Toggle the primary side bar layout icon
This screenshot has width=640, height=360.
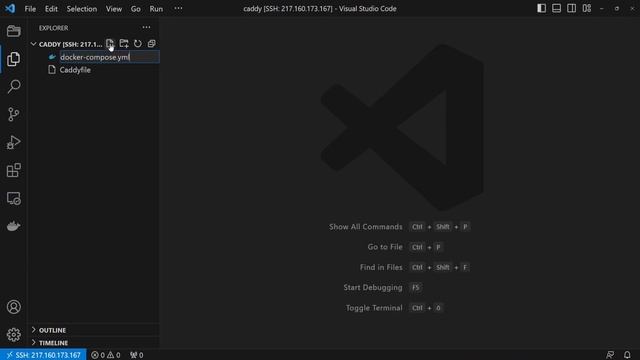click(541, 8)
